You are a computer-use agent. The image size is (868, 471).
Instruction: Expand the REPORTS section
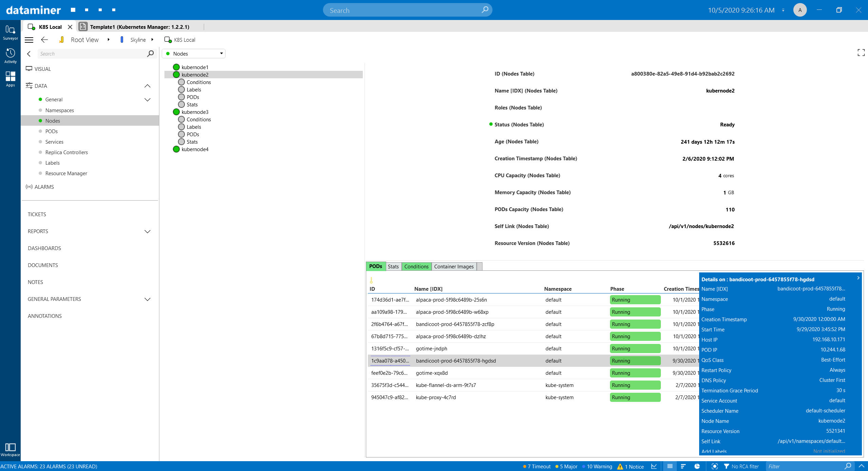point(147,231)
